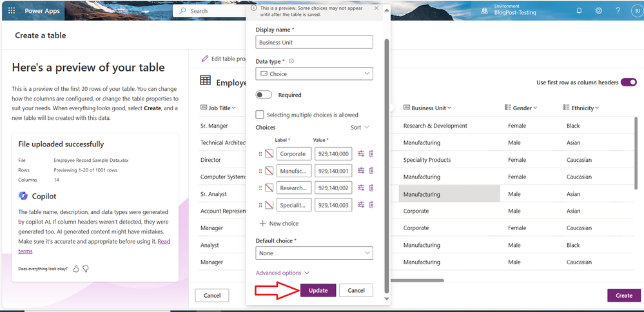Grab the drag handle for Corporate choice
This screenshot has height=312, width=644.
click(260, 154)
